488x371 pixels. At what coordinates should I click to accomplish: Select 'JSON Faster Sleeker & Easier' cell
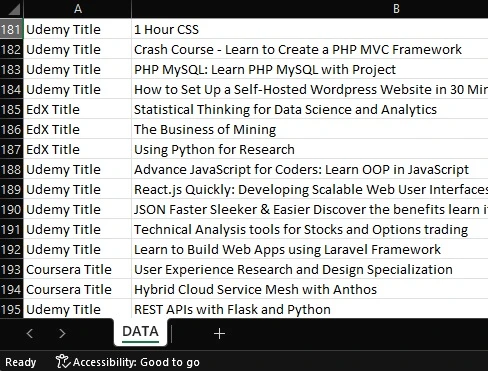[310, 209]
